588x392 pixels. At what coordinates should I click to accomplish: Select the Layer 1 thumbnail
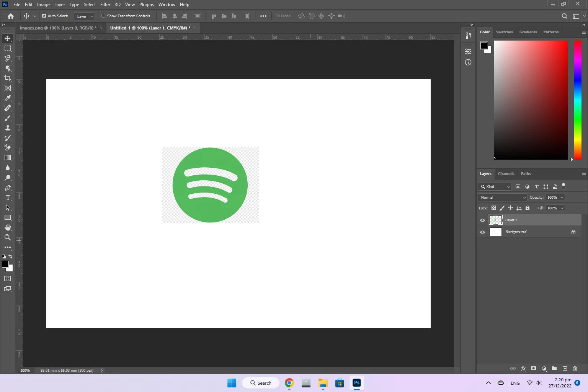(496, 220)
